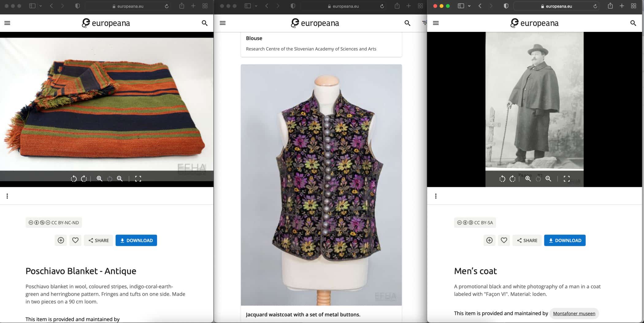Add the Poschiavo blanket to a gallery
This screenshot has width=644, height=323.
[61, 240]
